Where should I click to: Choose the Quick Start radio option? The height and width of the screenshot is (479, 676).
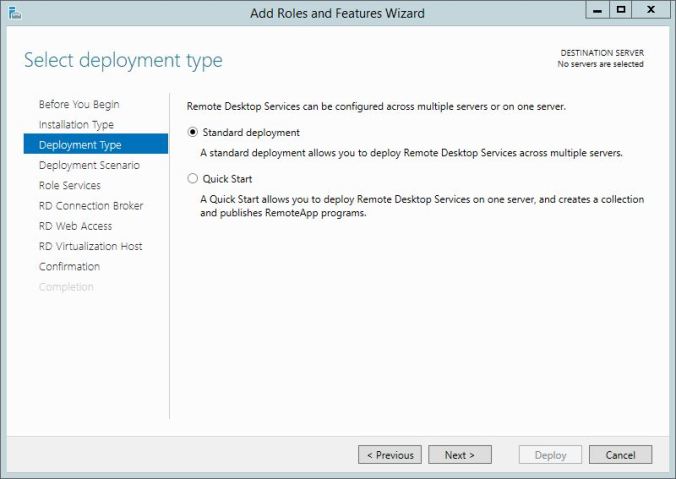coord(193,178)
